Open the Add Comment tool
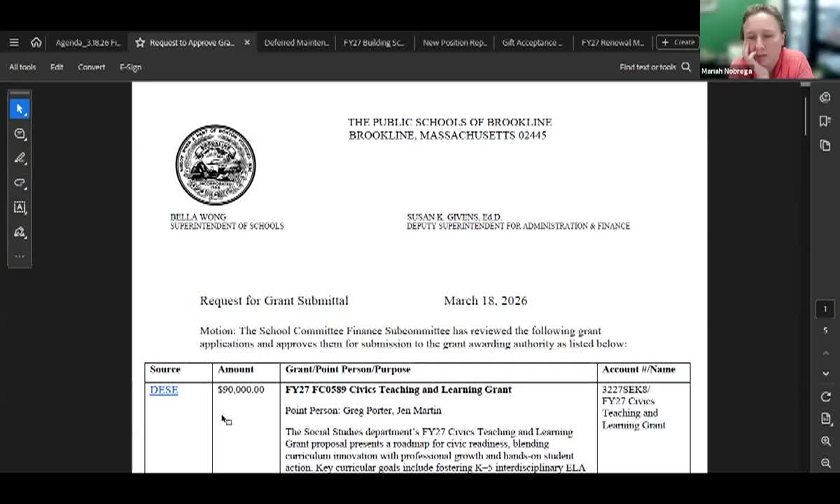Image resolution: width=840 pixels, height=504 pixels. coord(20,133)
